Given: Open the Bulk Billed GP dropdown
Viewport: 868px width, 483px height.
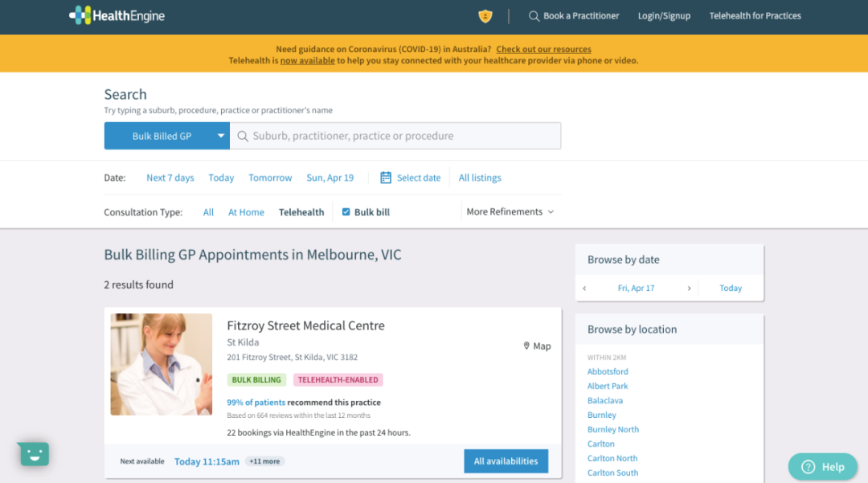Looking at the screenshot, I should click(x=166, y=136).
